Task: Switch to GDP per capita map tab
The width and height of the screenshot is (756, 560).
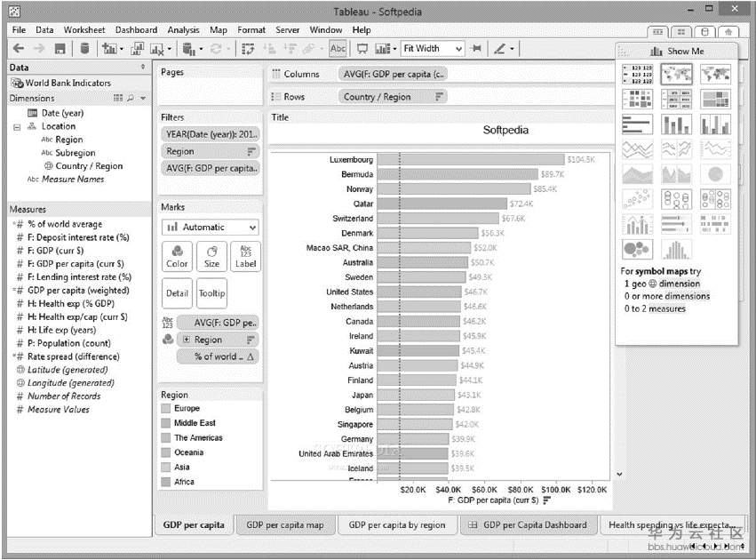Action: click(x=285, y=524)
